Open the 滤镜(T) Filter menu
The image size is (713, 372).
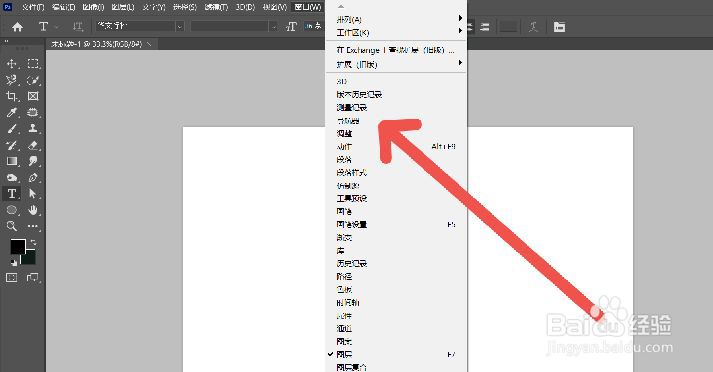[216, 7]
